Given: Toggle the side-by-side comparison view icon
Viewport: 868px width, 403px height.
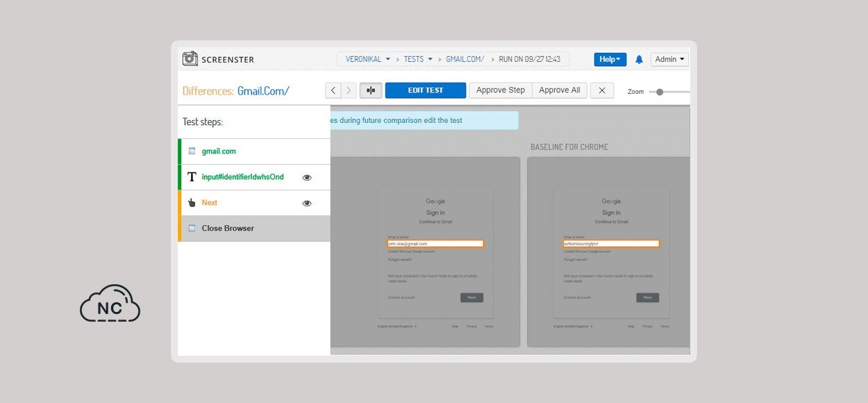Looking at the screenshot, I should point(371,90).
